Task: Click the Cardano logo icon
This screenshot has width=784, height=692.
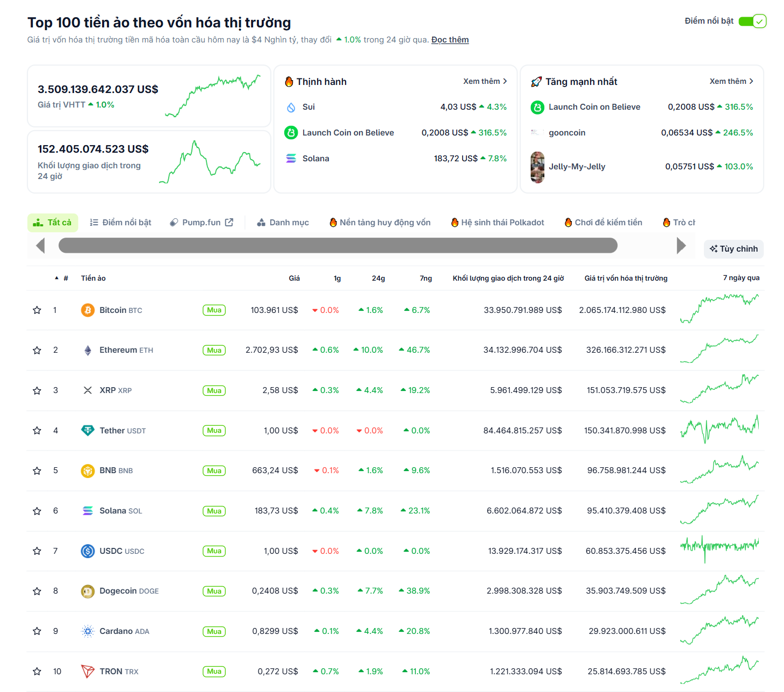Action: tap(88, 631)
